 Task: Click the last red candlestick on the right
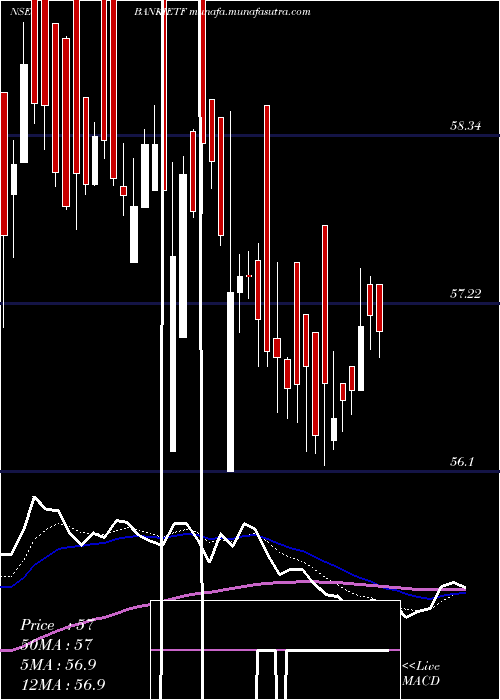[379, 308]
